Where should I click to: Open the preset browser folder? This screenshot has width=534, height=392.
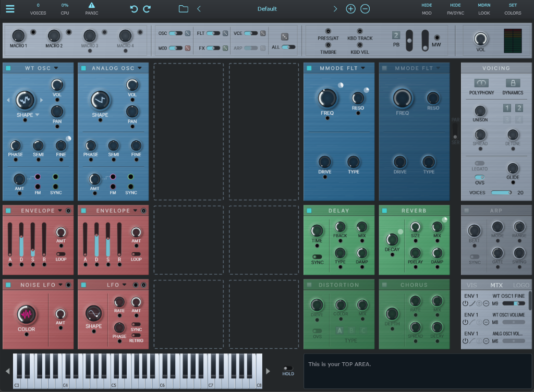(184, 9)
